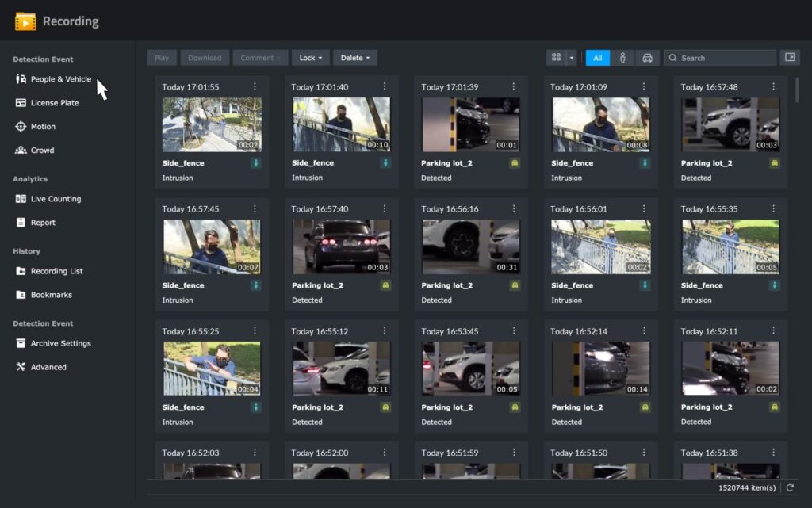
Task: Open the Bookmarks icon
Action: pyautogui.click(x=21, y=295)
